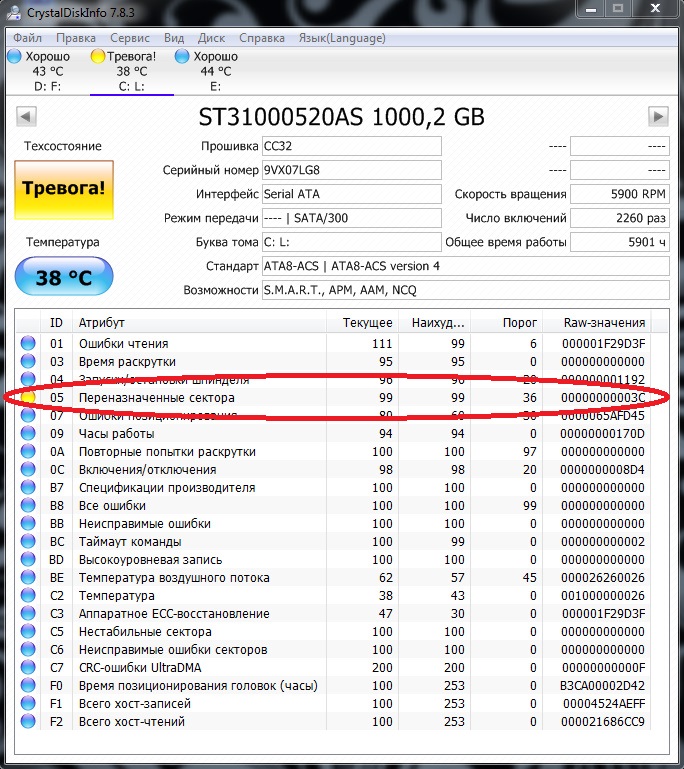
Task: Click the 38 °C temperature button
Action: [64, 276]
